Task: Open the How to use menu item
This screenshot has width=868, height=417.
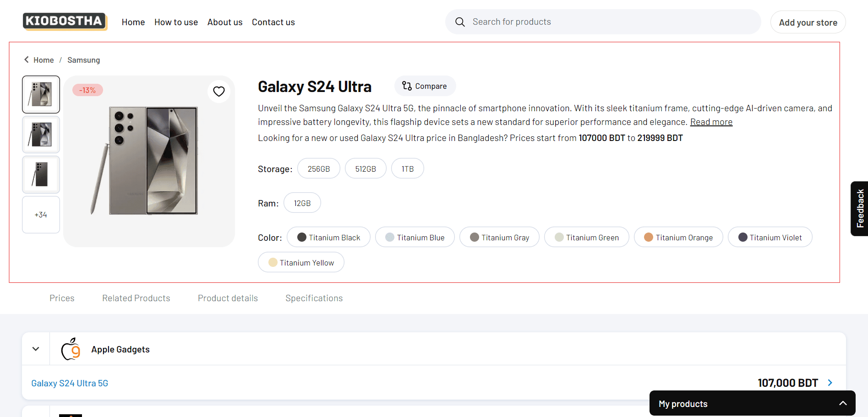Action: pyautogui.click(x=176, y=22)
